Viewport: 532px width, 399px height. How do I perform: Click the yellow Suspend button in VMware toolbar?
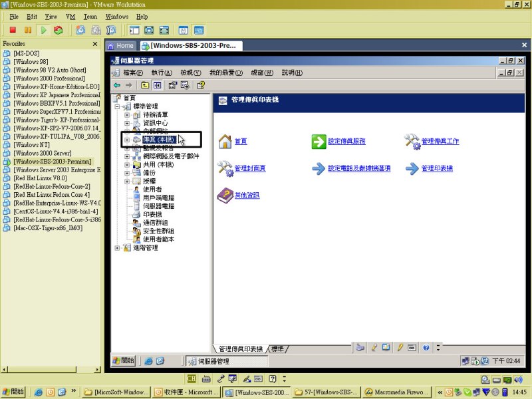tap(28, 30)
